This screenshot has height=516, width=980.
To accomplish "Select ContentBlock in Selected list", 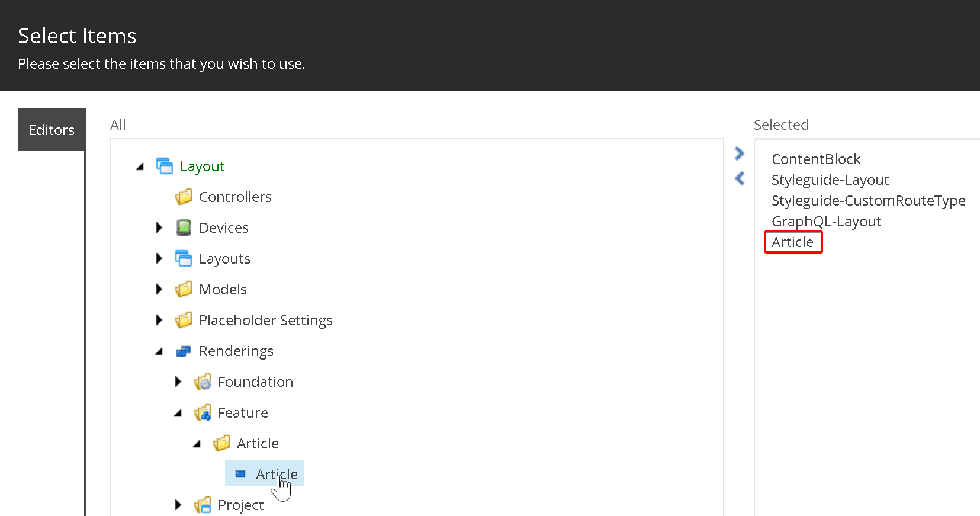I will click(815, 159).
